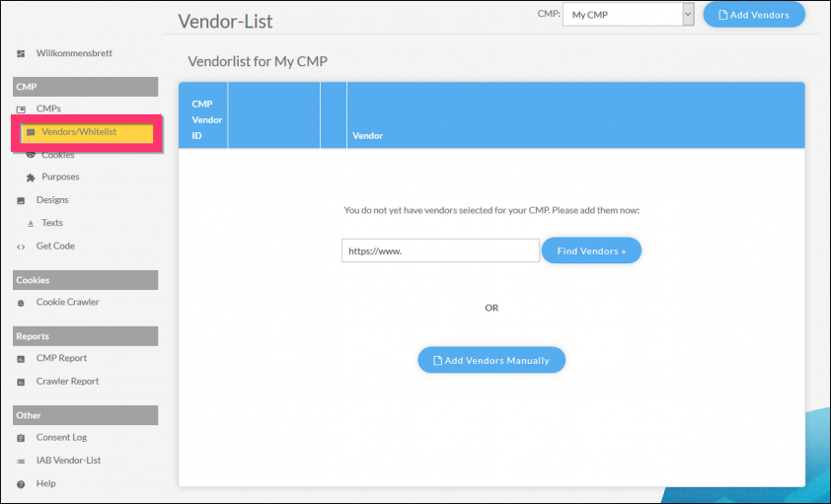Click the Help question mark icon
Screen dimensions: 831x504
pyautogui.click(x=21, y=484)
